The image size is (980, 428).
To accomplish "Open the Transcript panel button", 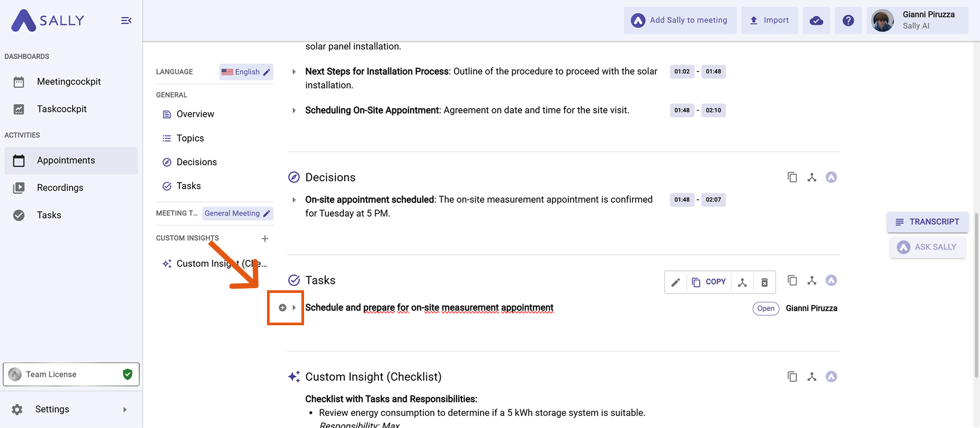I will (x=927, y=222).
